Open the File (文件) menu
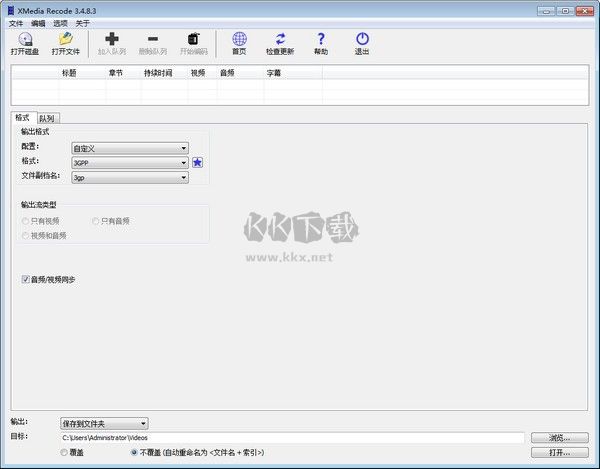The image size is (600, 469). pos(16,24)
